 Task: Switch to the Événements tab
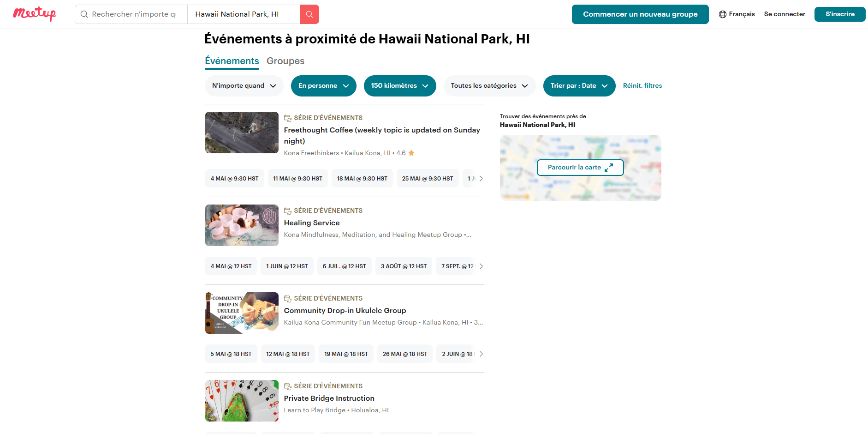coord(232,61)
